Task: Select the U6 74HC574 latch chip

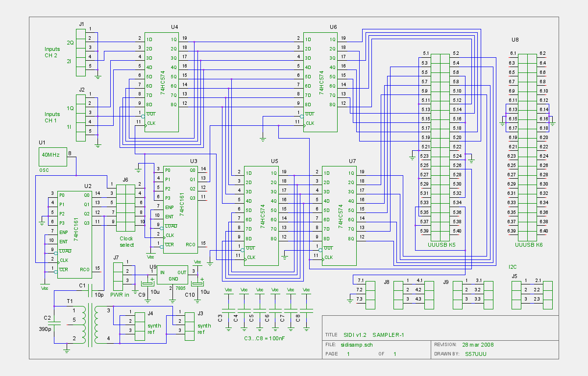Action: pos(320,82)
